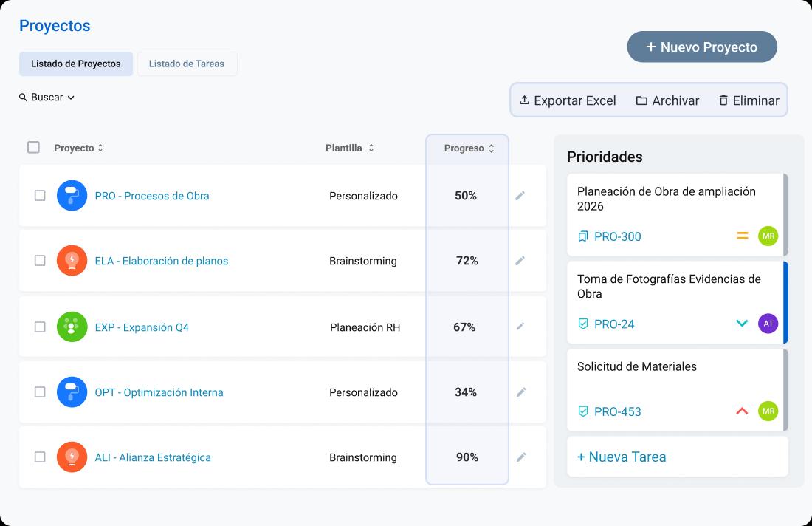Switch to Listado de Proyectos tab
812x526 pixels.
pos(75,64)
